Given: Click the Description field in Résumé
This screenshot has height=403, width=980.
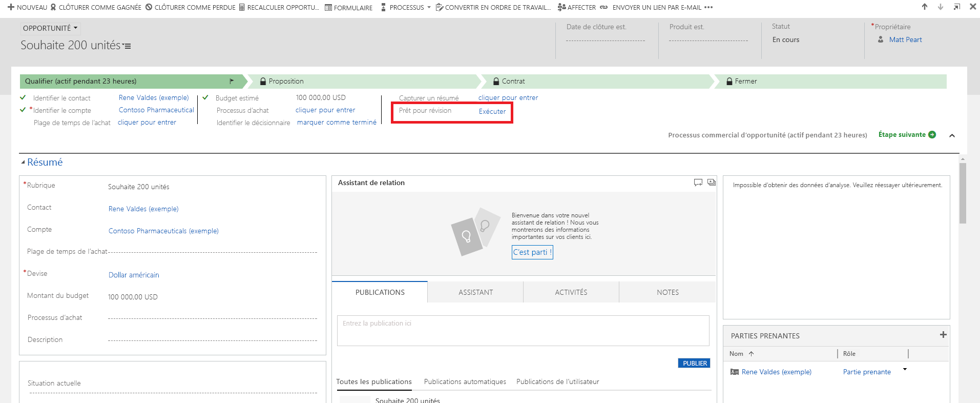Looking at the screenshot, I should pyautogui.click(x=213, y=339).
